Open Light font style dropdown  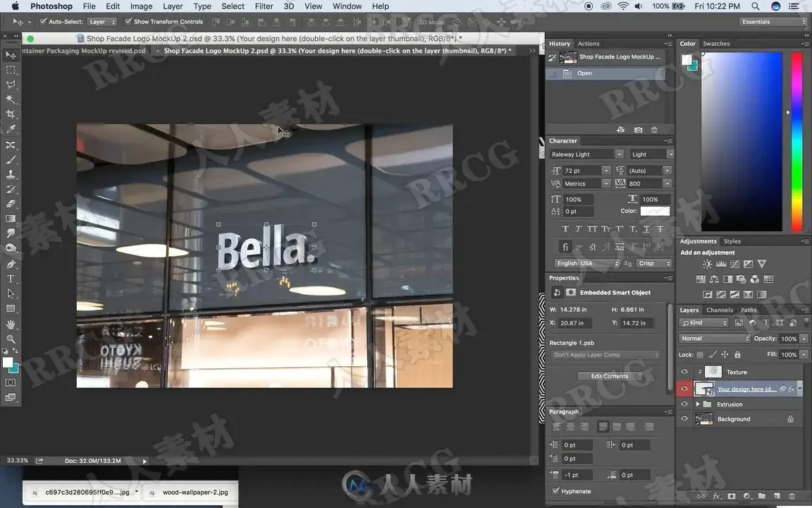point(670,154)
